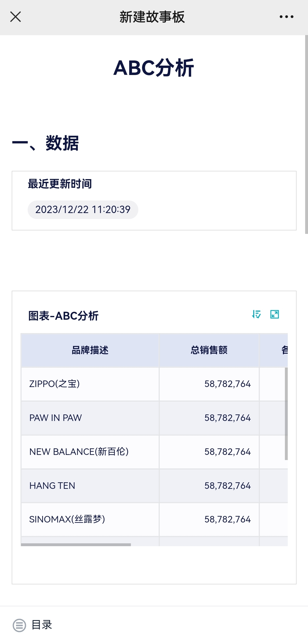308x644 pixels.
Task: Open the three-dot more options menu
Action: pos(286,17)
